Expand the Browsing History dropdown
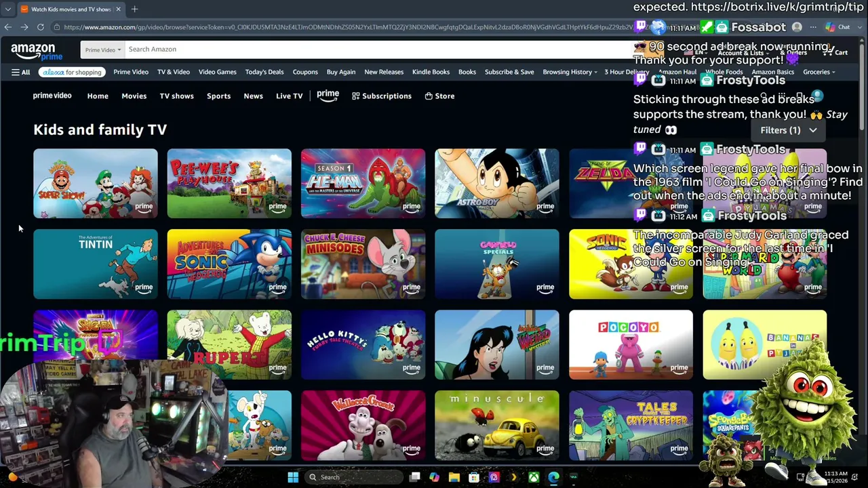The width and height of the screenshot is (868, 488). tap(570, 72)
